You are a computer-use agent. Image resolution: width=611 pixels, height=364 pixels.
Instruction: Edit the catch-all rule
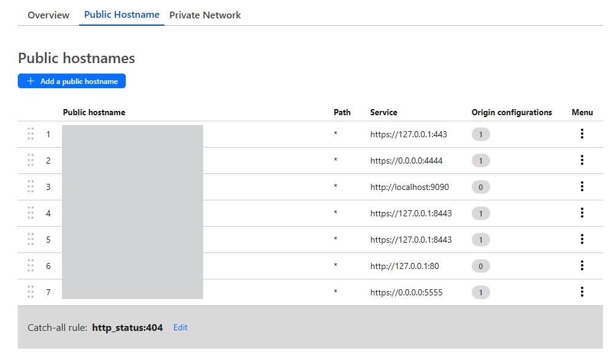(x=180, y=328)
